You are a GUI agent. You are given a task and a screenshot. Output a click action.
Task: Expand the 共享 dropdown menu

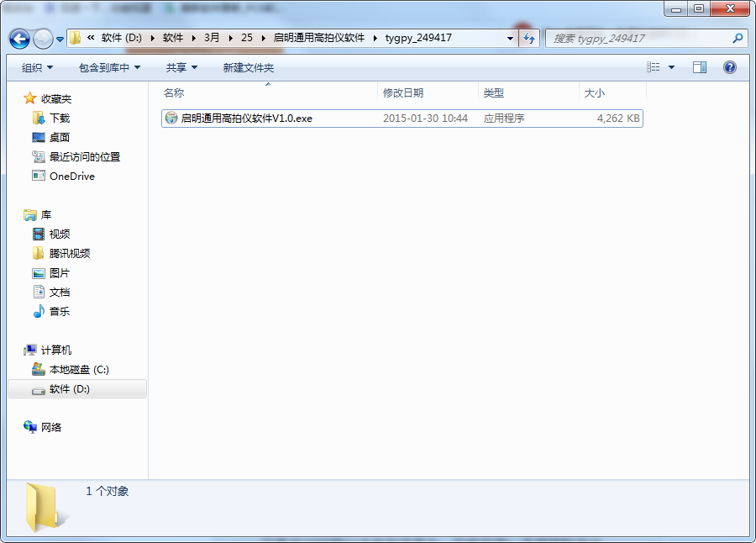tap(181, 67)
